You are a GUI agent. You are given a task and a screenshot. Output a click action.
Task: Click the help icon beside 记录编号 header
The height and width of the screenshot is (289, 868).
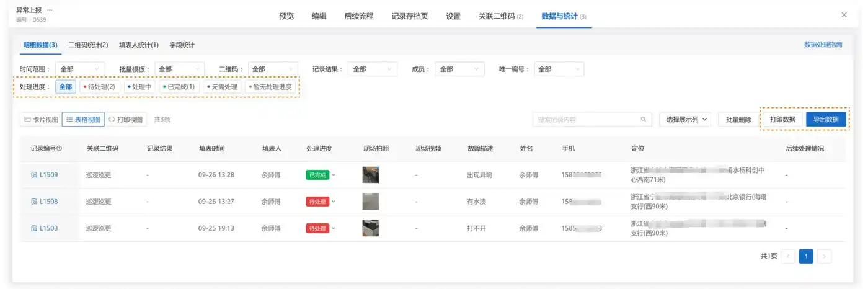(x=60, y=149)
